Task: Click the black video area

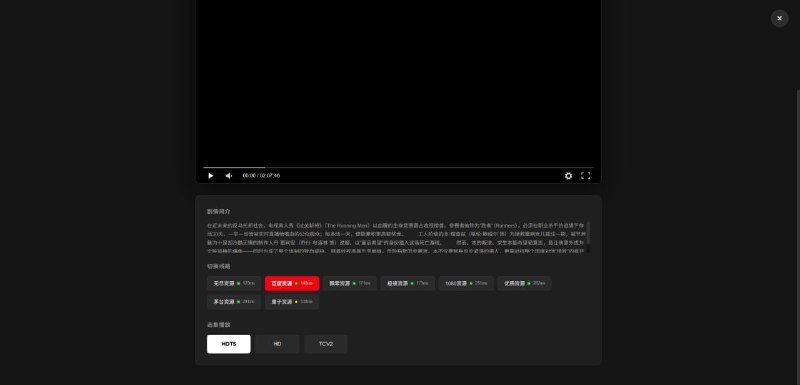Action: tap(398, 82)
